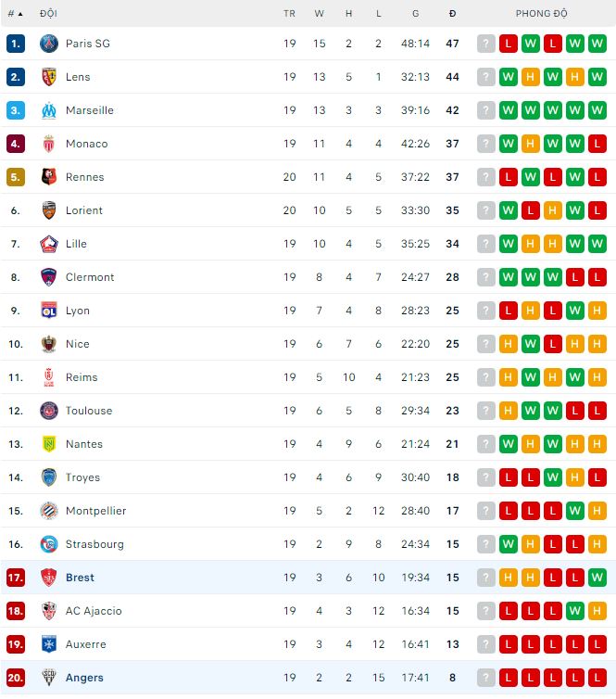Click the Monaco team crest
The height and width of the screenshot is (699, 616).
(x=49, y=144)
